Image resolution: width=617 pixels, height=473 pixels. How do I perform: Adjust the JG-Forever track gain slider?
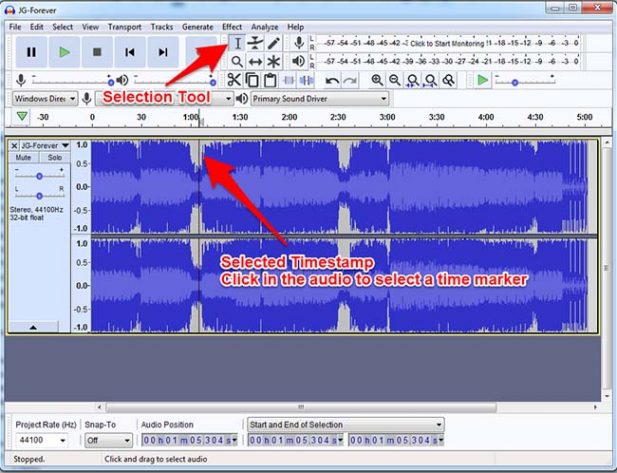(x=39, y=176)
